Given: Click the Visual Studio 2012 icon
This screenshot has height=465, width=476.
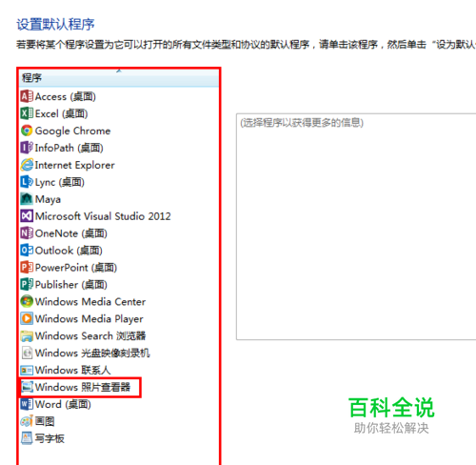Looking at the screenshot, I should pos(27,216).
